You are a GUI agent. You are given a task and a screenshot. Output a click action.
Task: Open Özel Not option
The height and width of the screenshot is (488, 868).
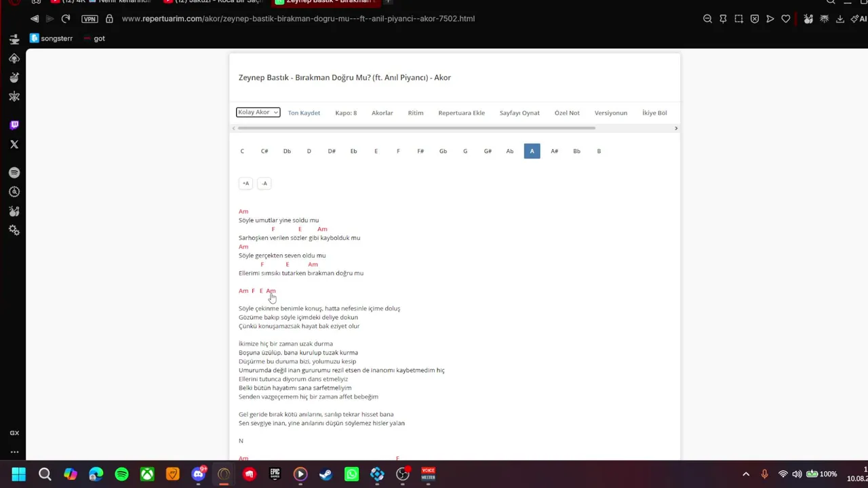(x=567, y=113)
